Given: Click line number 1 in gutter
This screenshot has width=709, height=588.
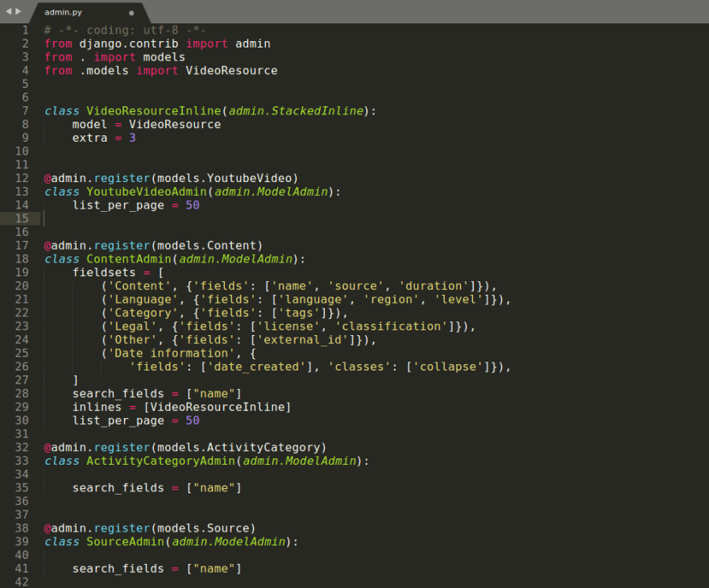Looking at the screenshot, I should tap(25, 31).
